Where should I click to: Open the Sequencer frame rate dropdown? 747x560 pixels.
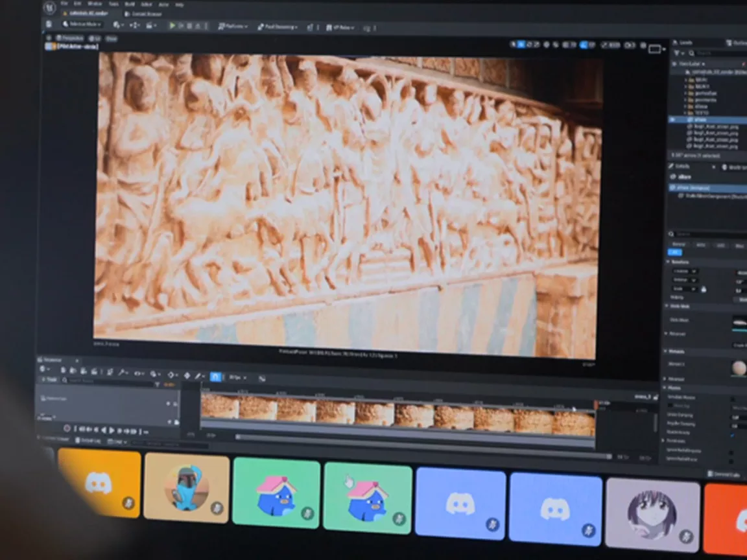pyautogui.click(x=238, y=378)
